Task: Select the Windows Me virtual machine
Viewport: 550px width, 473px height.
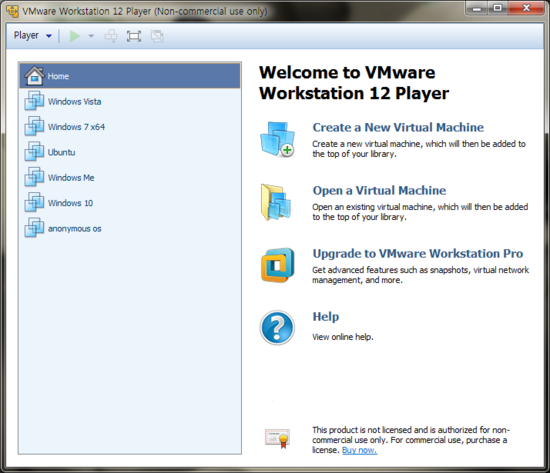Action: pos(130,178)
